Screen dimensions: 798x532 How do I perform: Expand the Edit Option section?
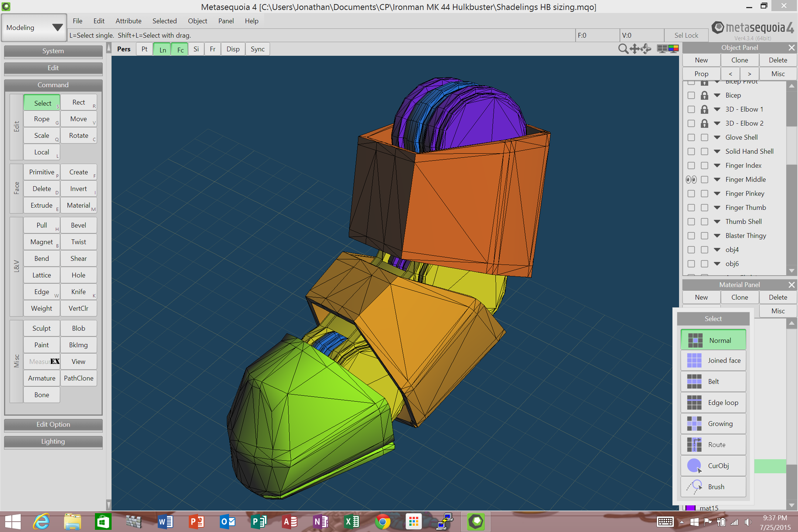click(x=53, y=424)
